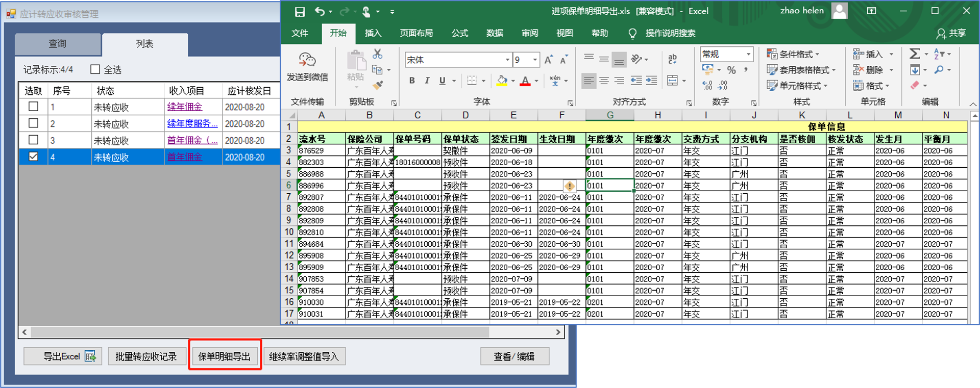Expand the font size dropdown
Image resolution: width=980 pixels, height=388 pixels.
point(535,60)
